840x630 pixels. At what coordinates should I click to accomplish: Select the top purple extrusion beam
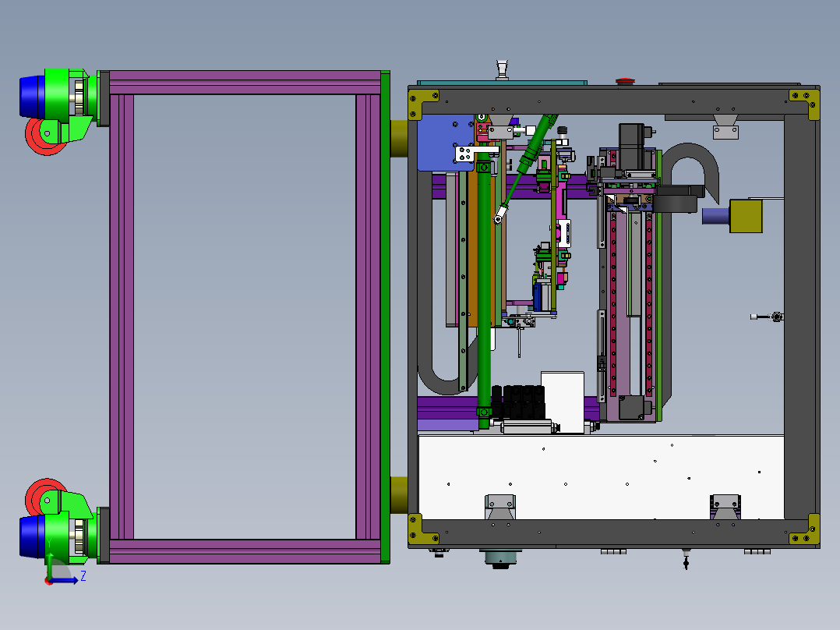point(245,83)
